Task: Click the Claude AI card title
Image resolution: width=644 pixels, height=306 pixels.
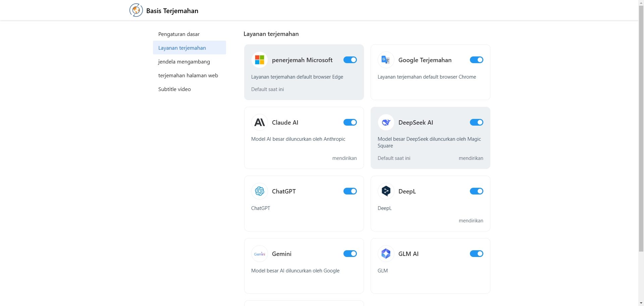Action: (x=285, y=123)
